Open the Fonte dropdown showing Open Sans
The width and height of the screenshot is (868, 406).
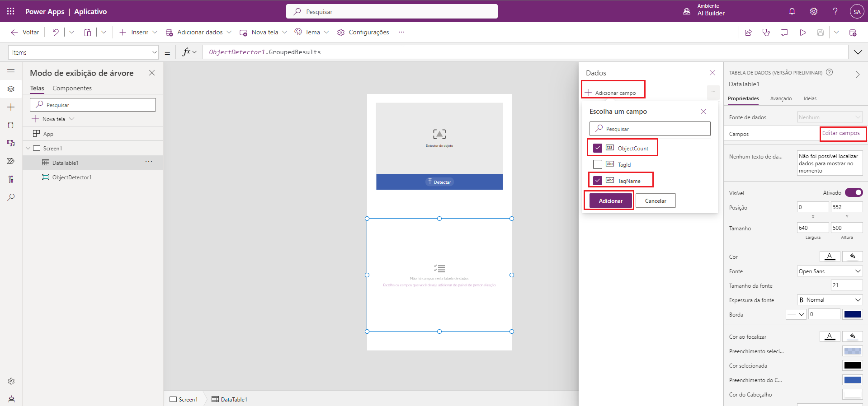(x=830, y=271)
